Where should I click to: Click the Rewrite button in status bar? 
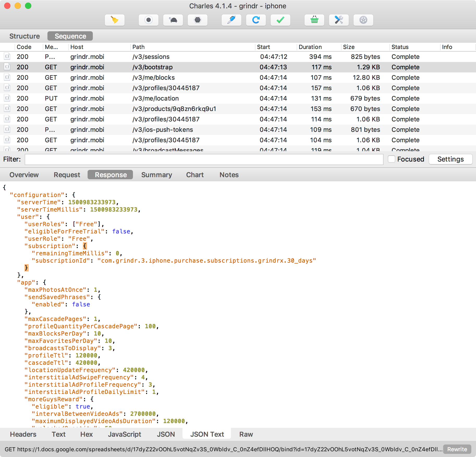tap(457, 449)
